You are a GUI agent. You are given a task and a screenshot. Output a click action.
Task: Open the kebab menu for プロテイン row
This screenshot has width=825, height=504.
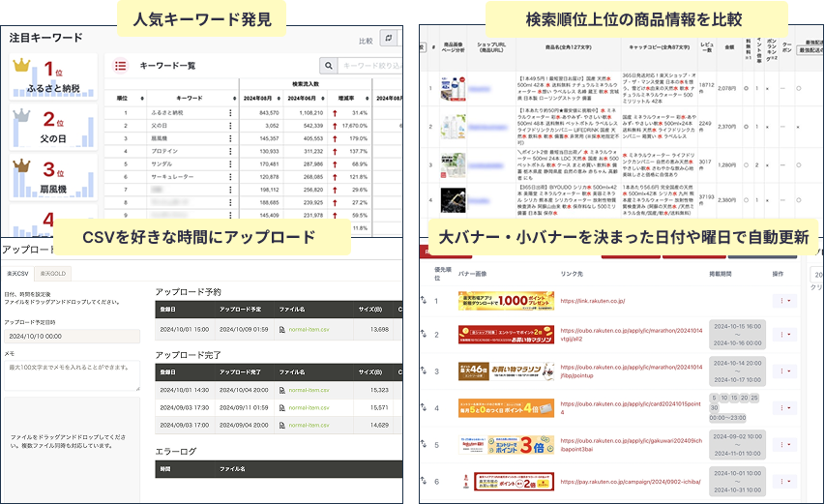coord(230,151)
